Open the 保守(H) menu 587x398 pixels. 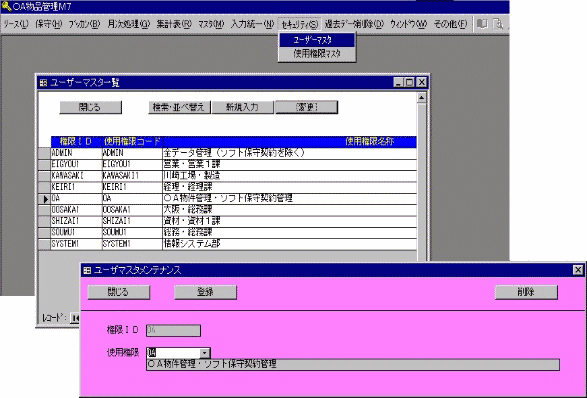click(49, 24)
